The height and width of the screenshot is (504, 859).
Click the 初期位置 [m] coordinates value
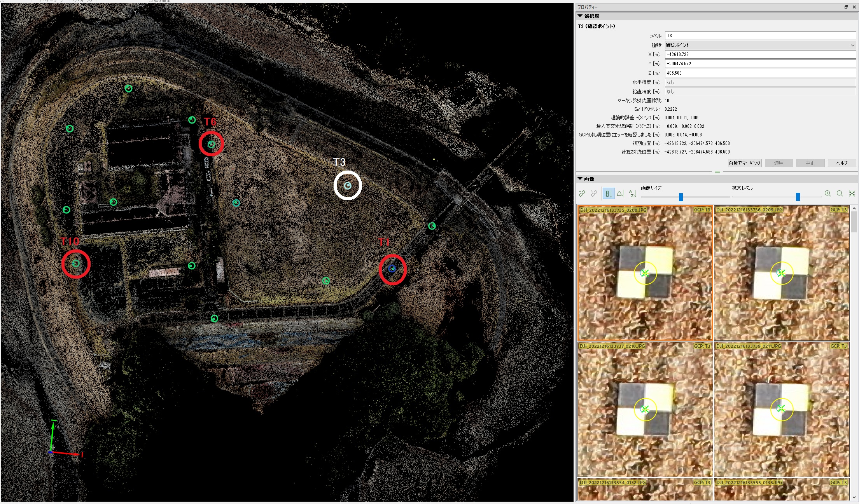pyautogui.click(x=697, y=143)
